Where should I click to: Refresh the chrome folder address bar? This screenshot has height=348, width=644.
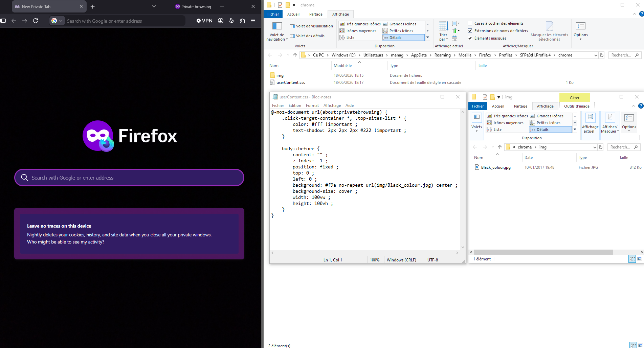point(602,55)
